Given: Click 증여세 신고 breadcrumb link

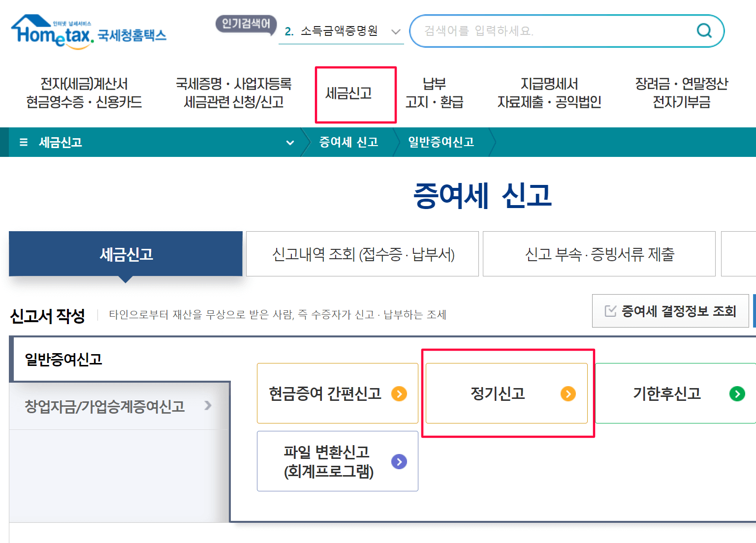Looking at the screenshot, I should (x=348, y=142).
